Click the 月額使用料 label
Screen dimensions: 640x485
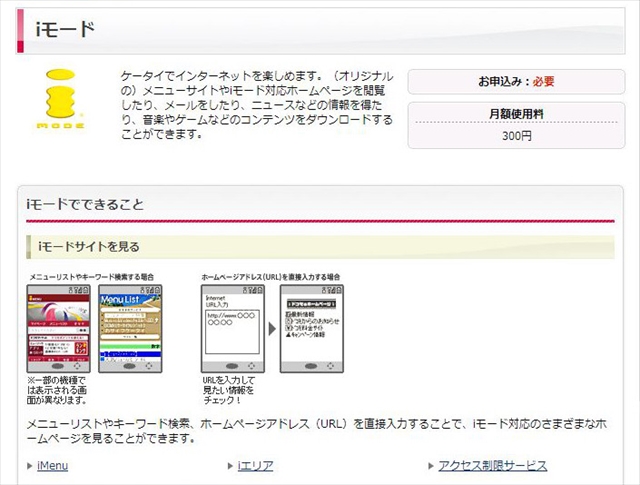(x=516, y=113)
